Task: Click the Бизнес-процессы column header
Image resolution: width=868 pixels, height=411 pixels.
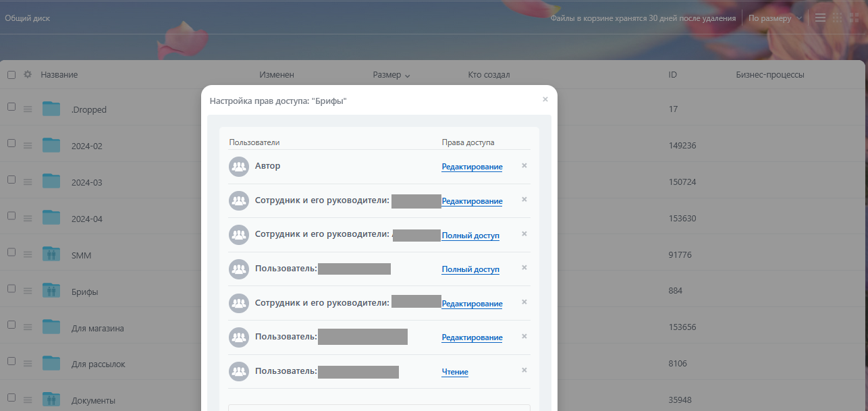Action: [x=770, y=75]
